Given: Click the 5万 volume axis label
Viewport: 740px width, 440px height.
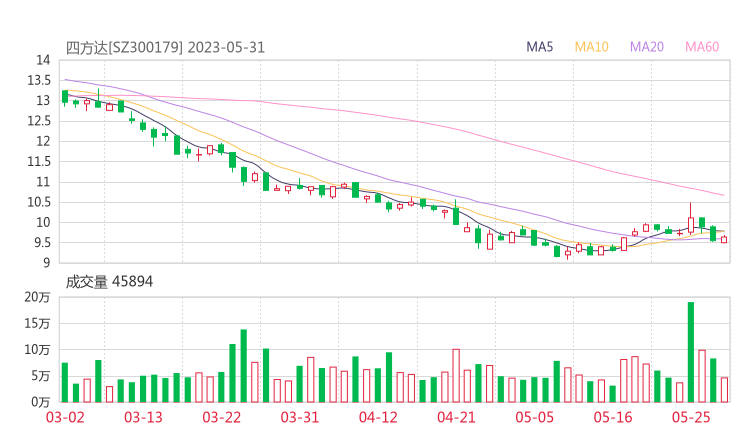Looking at the screenshot, I should tap(41, 376).
